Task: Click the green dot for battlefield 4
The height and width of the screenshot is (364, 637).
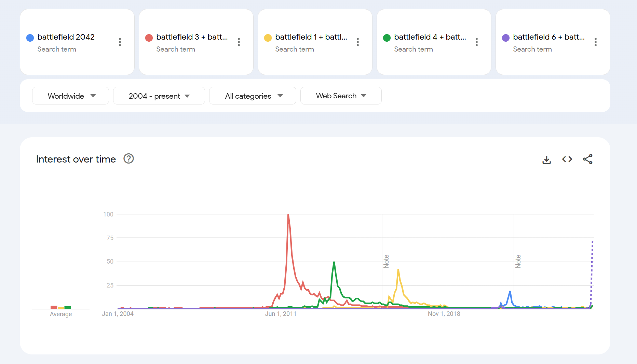Action: point(387,38)
